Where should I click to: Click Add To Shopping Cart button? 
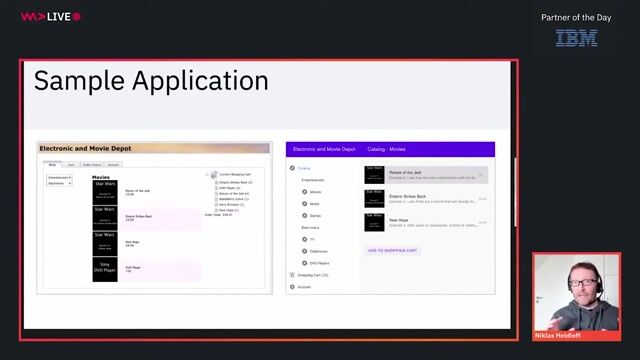tap(392, 250)
